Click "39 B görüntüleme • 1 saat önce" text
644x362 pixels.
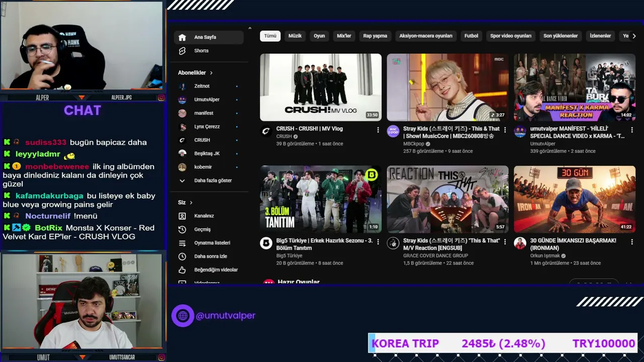tap(309, 144)
